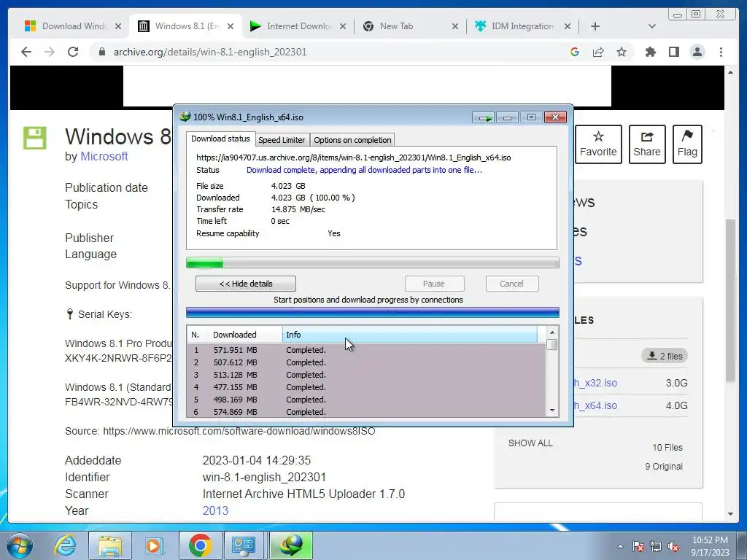Select the Download status tab
This screenshot has width=747, height=560.
tap(220, 139)
